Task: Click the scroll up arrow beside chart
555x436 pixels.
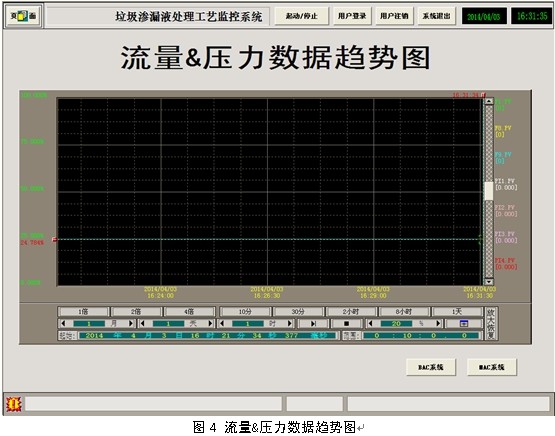Action: (x=489, y=101)
